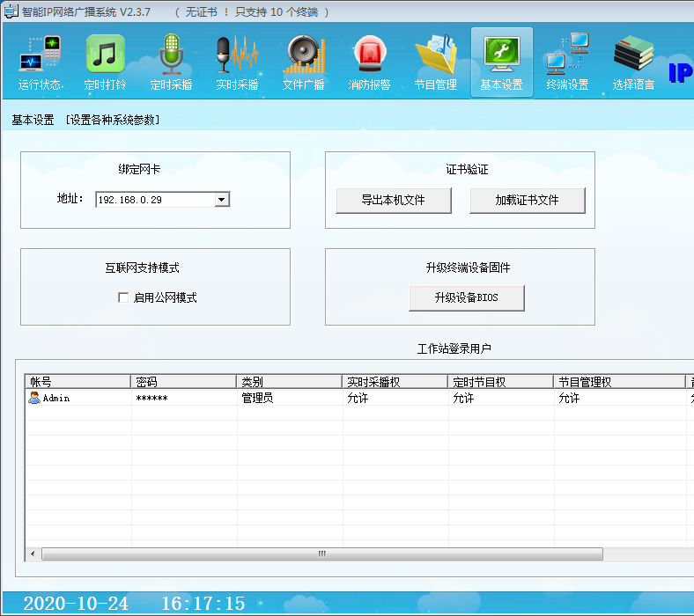Click the 加载证书文件 button
Screen dimensions: 694x616
click(x=528, y=201)
